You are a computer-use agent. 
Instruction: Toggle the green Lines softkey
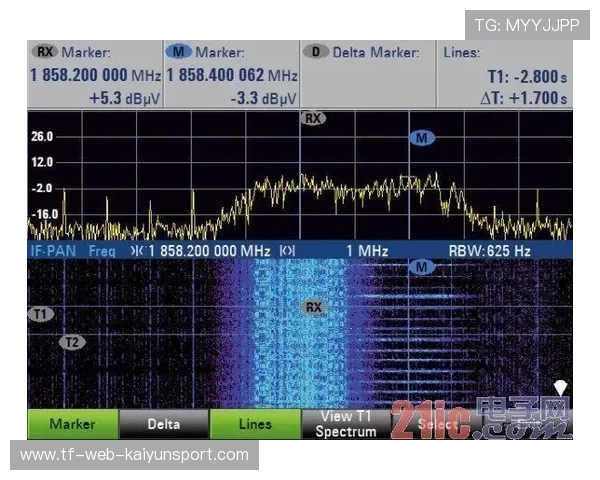[x=255, y=424]
